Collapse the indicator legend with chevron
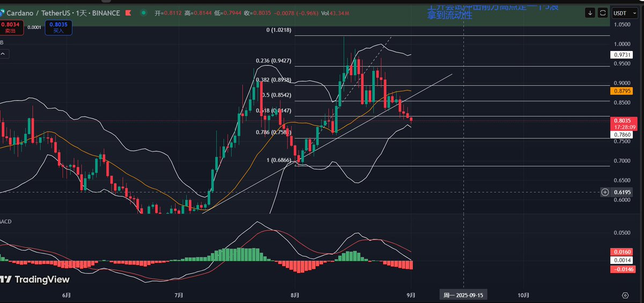Image resolution: width=644 pixels, height=303 pixels. coord(4,54)
